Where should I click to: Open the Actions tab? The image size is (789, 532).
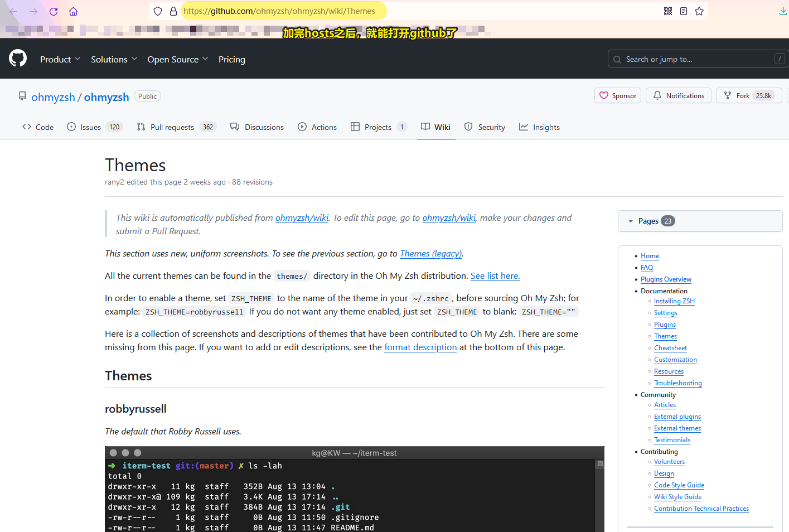(317, 127)
